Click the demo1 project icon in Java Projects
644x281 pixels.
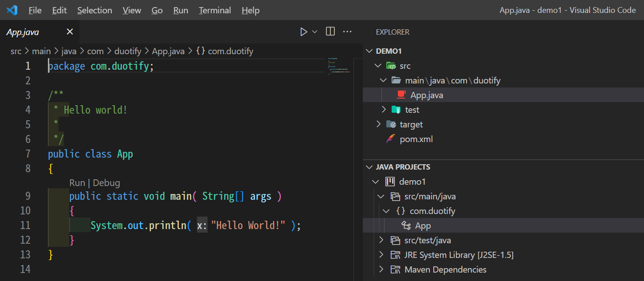pos(390,182)
